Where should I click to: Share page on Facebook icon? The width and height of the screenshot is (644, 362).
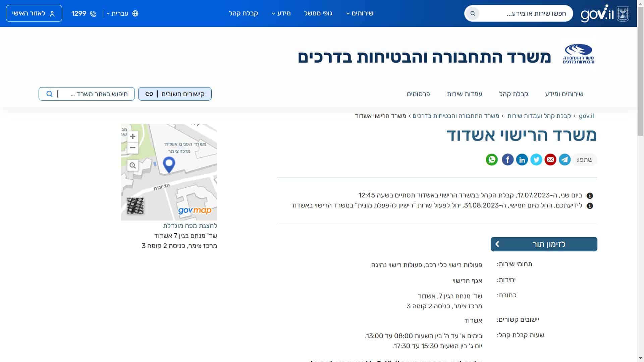507,160
